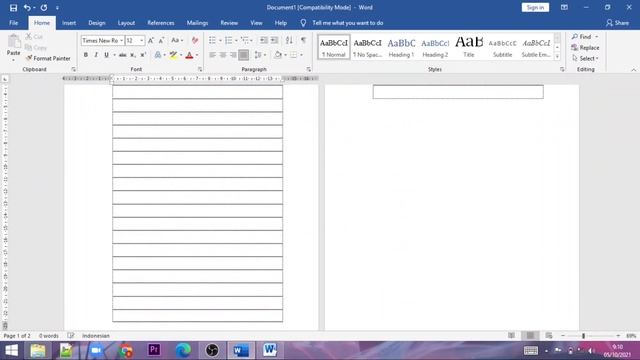Image resolution: width=640 pixels, height=360 pixels.
Task: Open the bullets list dropdown
Action: tap(220, 40)
